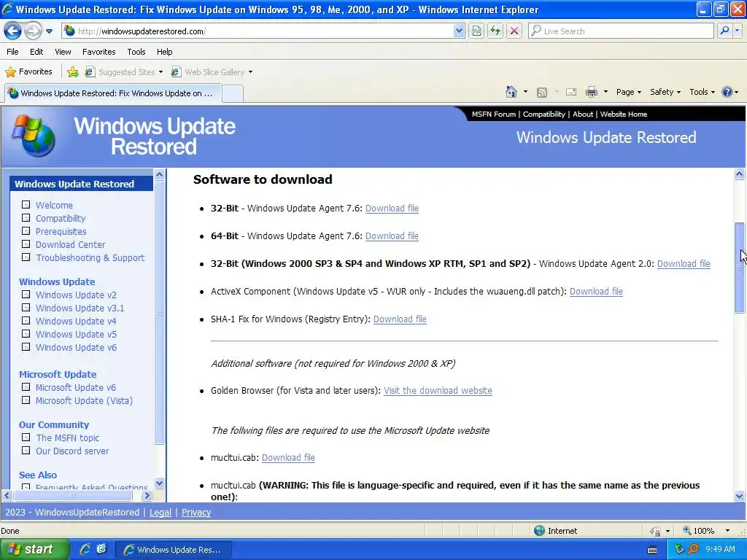Launch Internet Explorer from Quick Launch

coord(85,550)
